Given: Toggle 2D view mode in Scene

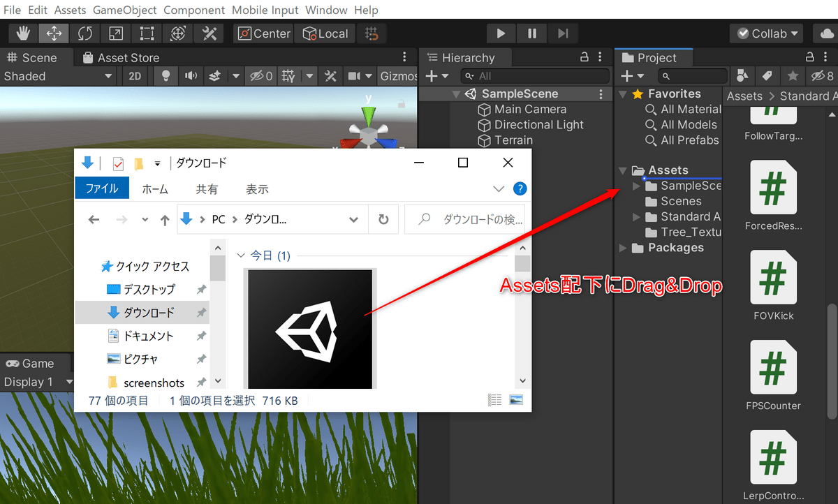Looking at the screenshot, I should 135,76.
